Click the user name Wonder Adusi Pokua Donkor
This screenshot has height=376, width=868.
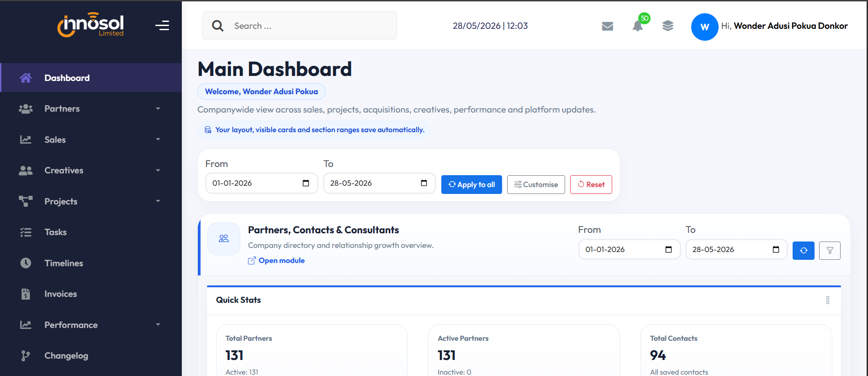[x=791, y=26]
